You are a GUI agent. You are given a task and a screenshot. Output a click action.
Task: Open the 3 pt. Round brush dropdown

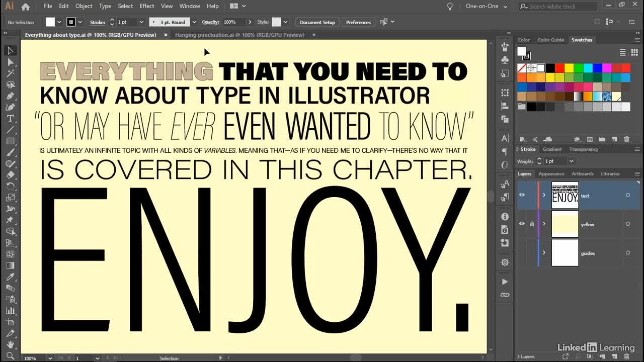click(194, 22)
